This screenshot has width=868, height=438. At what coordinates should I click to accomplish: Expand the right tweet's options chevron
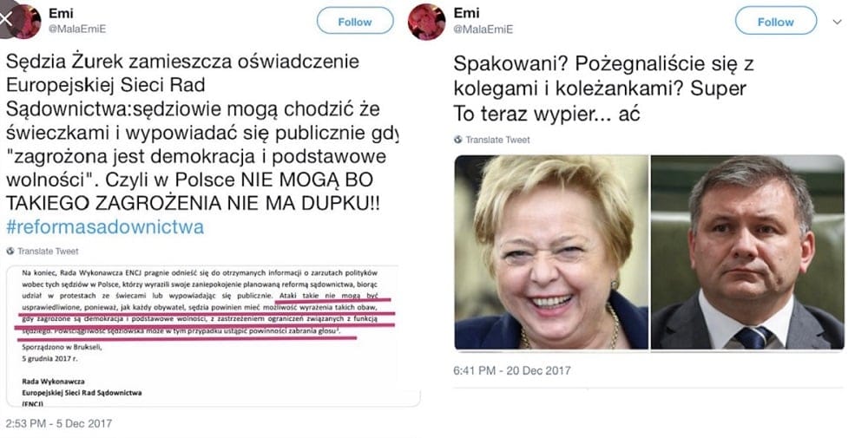tap(837, 23)
